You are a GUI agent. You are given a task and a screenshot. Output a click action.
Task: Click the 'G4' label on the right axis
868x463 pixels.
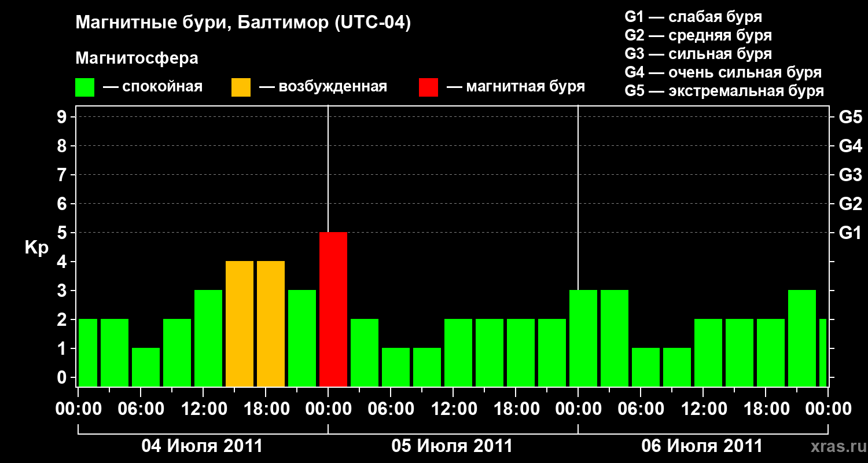pos(850,146)
